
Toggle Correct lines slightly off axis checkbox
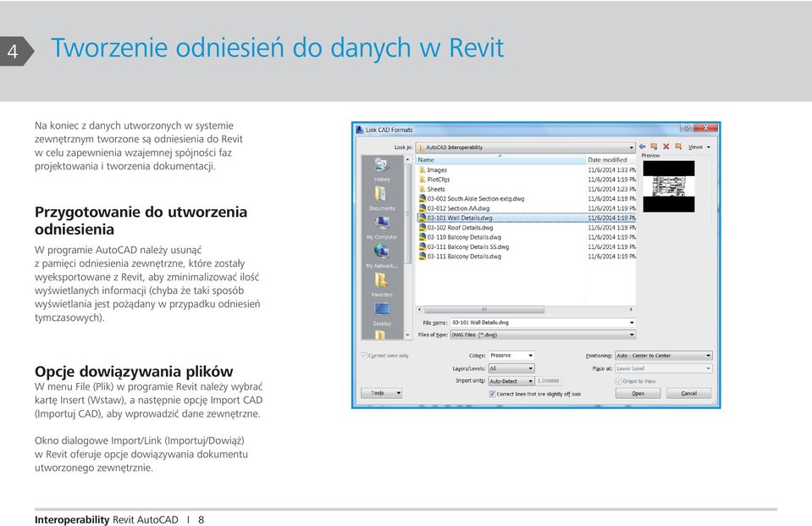coord(493,394)
